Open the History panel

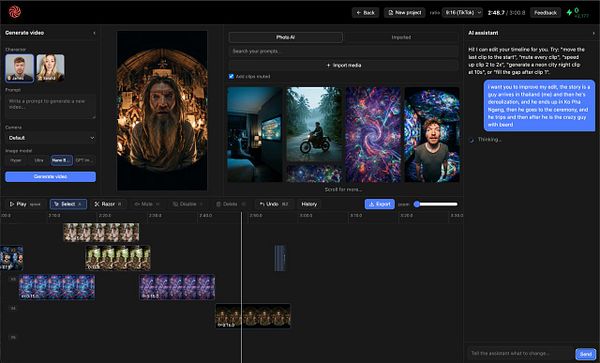click(x=309, y=204)
